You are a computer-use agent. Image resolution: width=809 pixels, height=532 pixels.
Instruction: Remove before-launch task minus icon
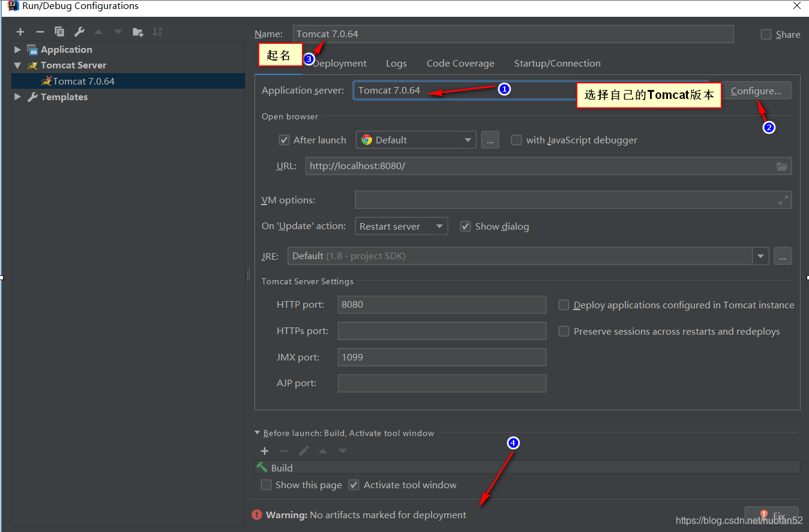(x=284, y=451)
